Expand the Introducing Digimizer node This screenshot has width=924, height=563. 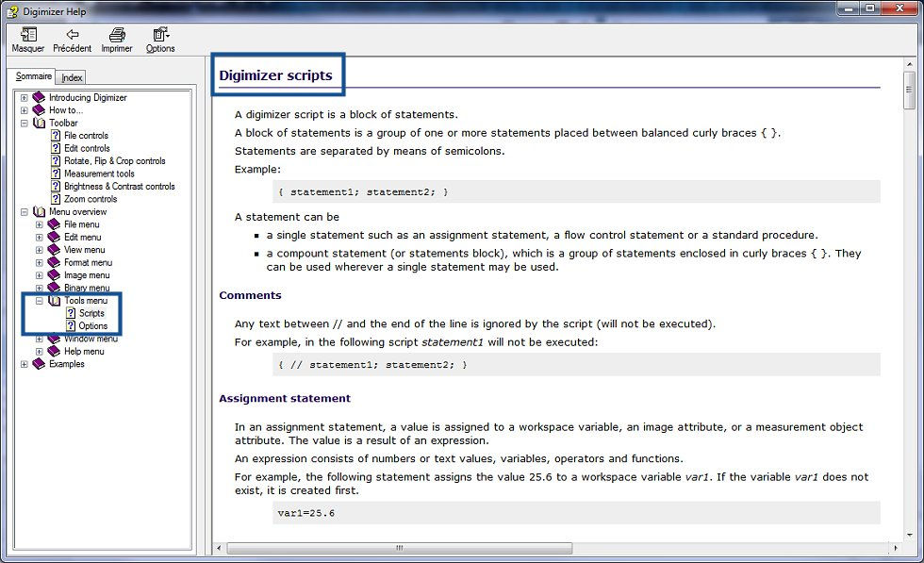tap(25, 98)
